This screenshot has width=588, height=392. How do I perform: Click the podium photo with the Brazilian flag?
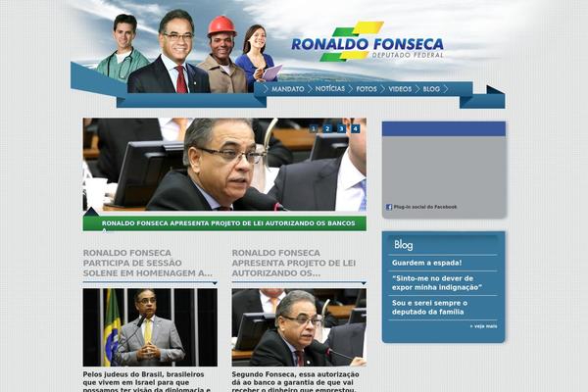150,327
